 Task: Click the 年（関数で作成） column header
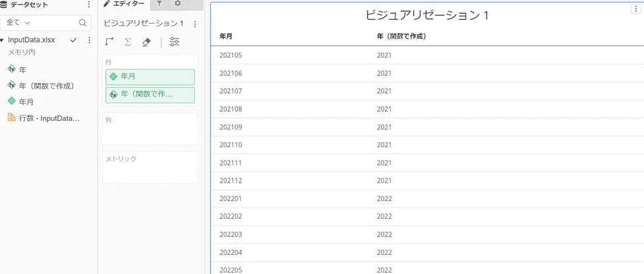[401, 36]
